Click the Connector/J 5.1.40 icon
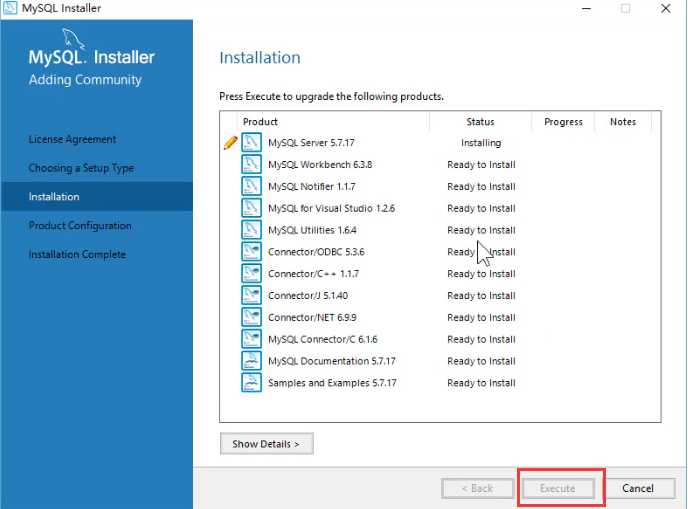The image size is (688, 509). (251, 295)
